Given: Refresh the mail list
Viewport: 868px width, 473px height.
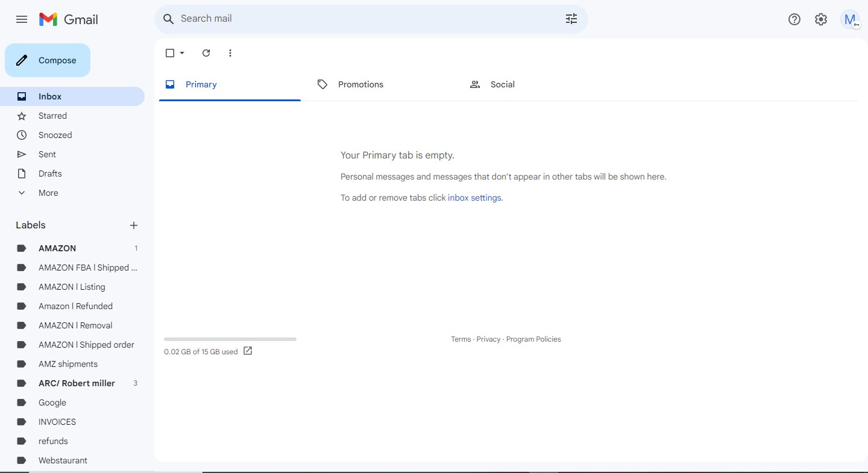Looking at the screenshot, I should click(206, 53).
